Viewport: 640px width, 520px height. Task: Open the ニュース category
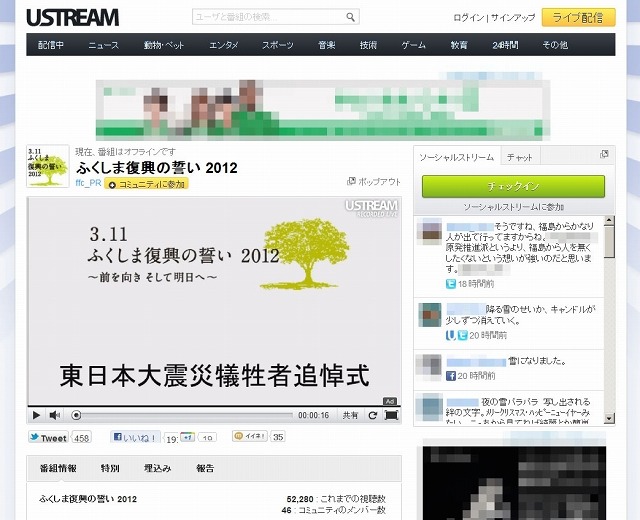(104, 45)
